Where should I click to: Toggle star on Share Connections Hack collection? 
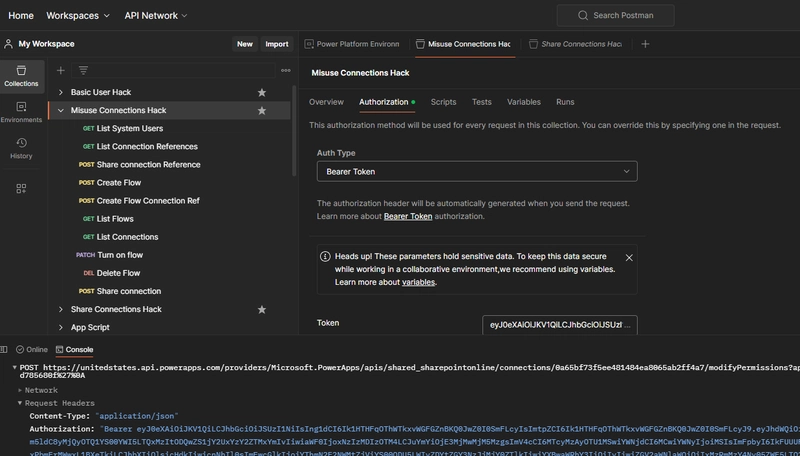[x=262, y=309]
